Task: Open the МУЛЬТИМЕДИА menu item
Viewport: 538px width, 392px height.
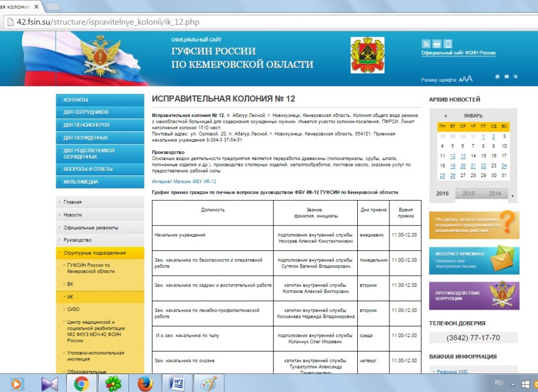Action: pos(100,182)
